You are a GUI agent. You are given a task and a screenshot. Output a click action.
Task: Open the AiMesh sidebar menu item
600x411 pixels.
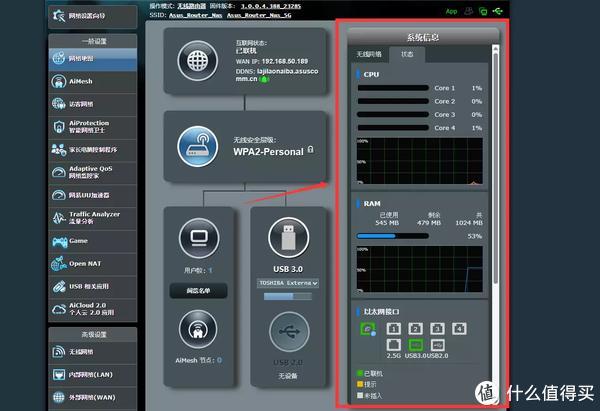click(93, 82)
